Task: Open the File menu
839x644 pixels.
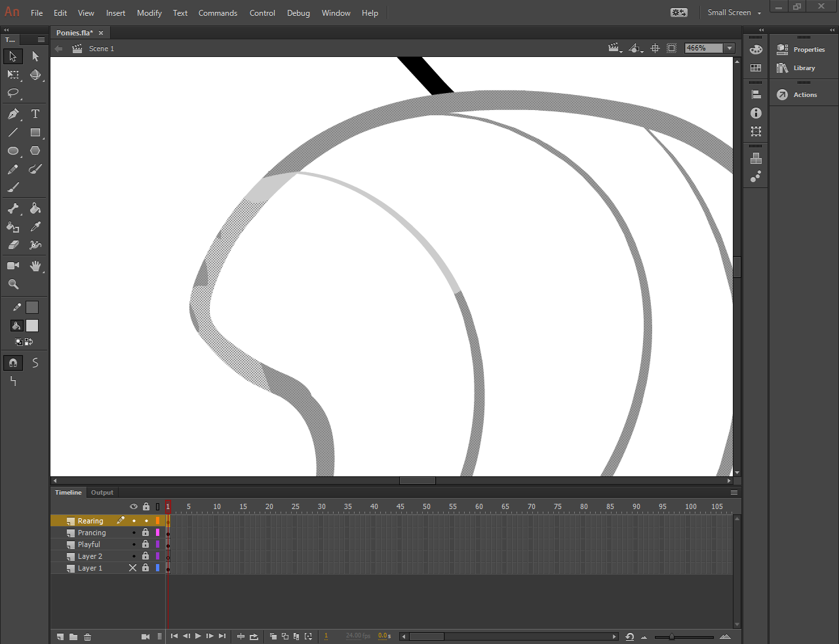Action: [37, 13]
